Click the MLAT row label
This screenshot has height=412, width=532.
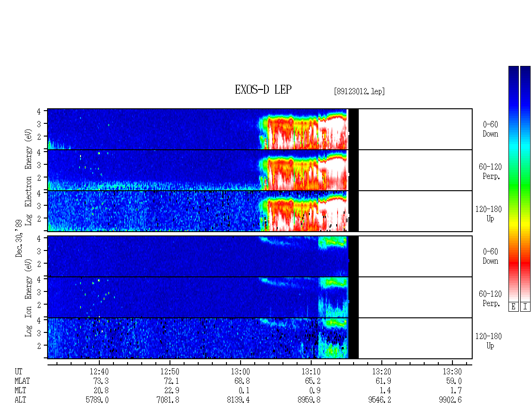22,381
